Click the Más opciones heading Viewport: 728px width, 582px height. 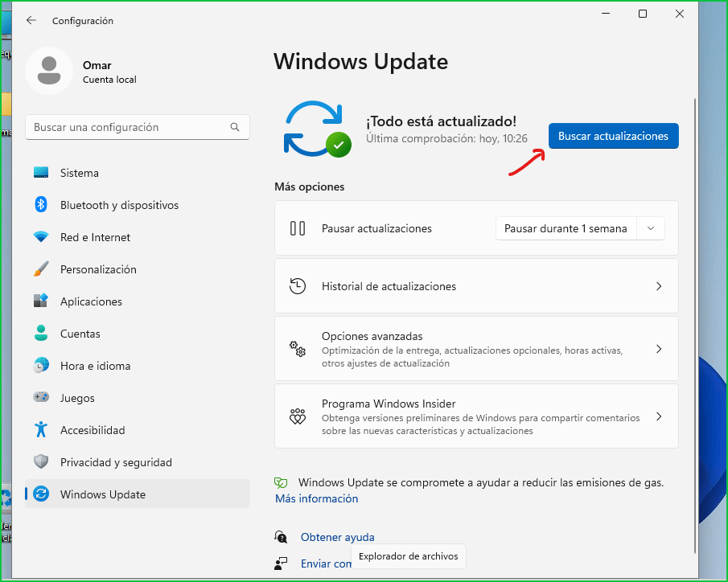[x=309, y=186]
